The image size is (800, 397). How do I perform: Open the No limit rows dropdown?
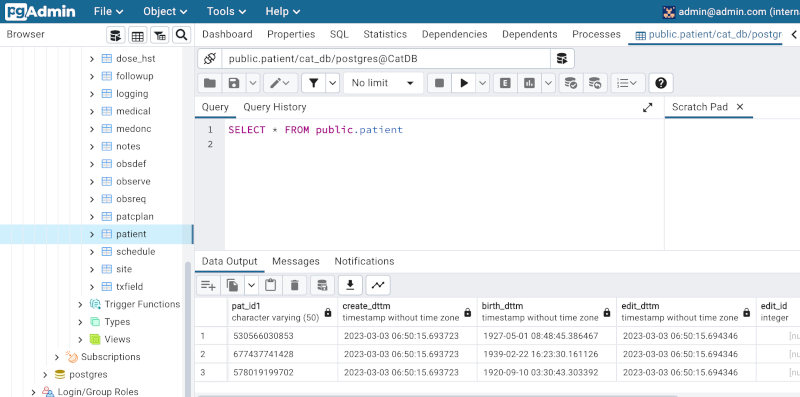(383, 83)
